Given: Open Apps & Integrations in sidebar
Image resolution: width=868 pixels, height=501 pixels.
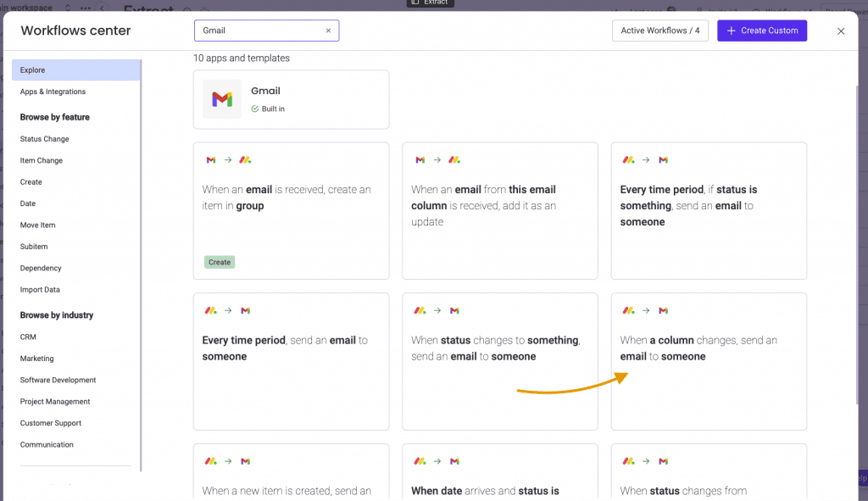Looking at the screenshot, I should pyautogui.click(x=53, y=92).
